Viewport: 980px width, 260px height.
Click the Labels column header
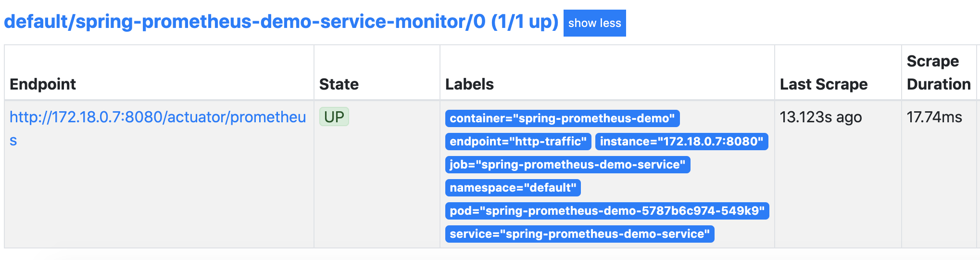[x=469, y=84]
